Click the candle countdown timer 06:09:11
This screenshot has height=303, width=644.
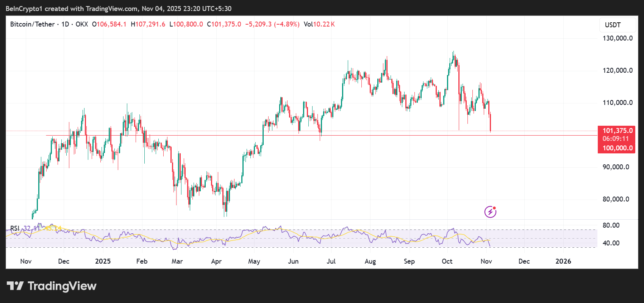click(x=616, y=139)
